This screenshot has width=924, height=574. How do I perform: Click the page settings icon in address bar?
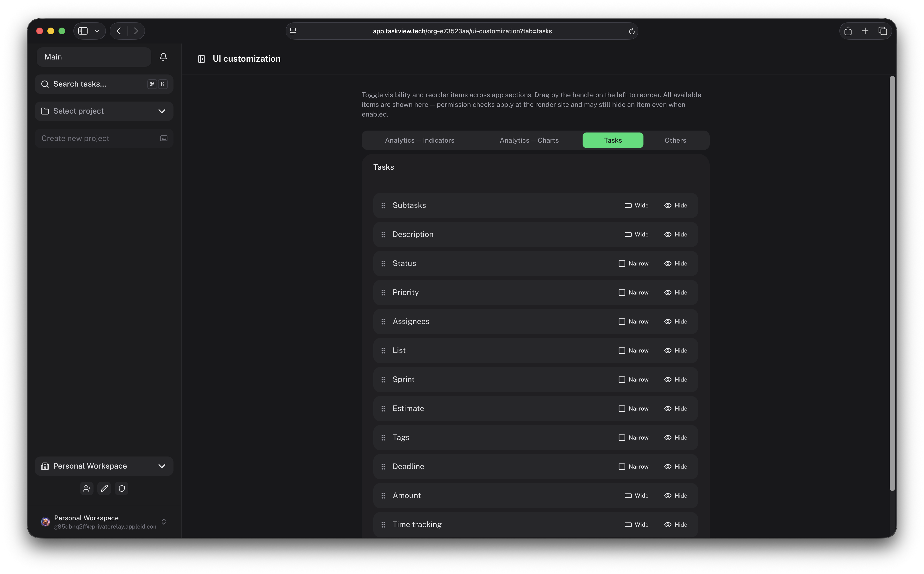(293, 31)
